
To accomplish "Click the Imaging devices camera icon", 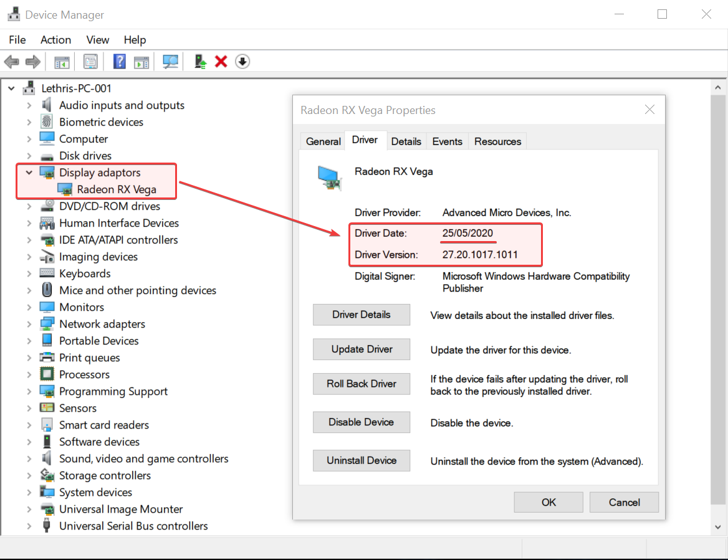I will click(x=47, y=257).
